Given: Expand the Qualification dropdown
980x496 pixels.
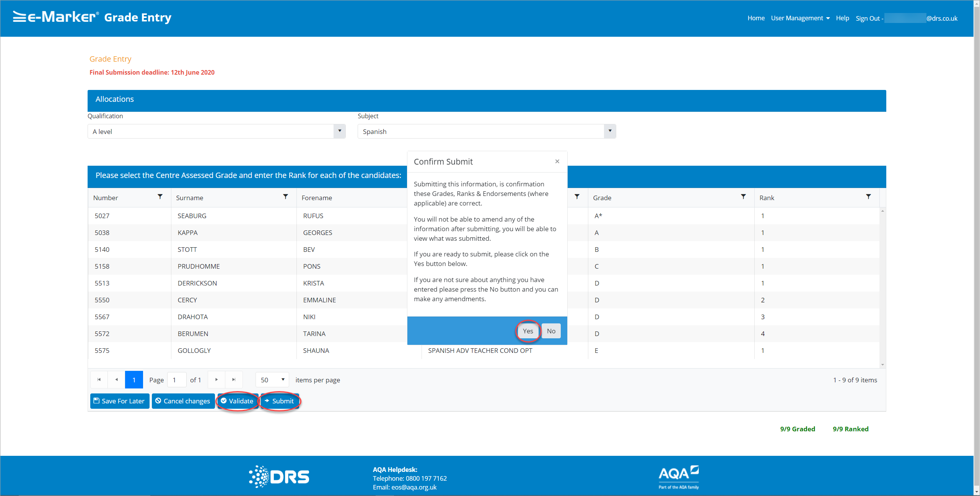Looking at the screenshot, I should pyautogui.click(x=339, y=131).
